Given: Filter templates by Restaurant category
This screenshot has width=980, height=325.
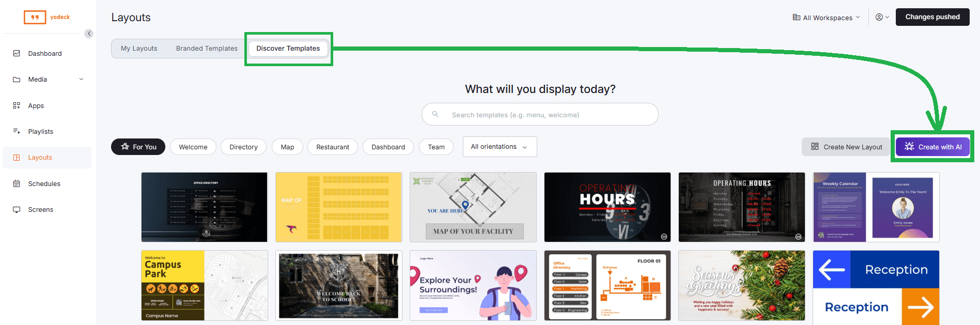Looking at the screenshot, I should click(x=333, y=147).
